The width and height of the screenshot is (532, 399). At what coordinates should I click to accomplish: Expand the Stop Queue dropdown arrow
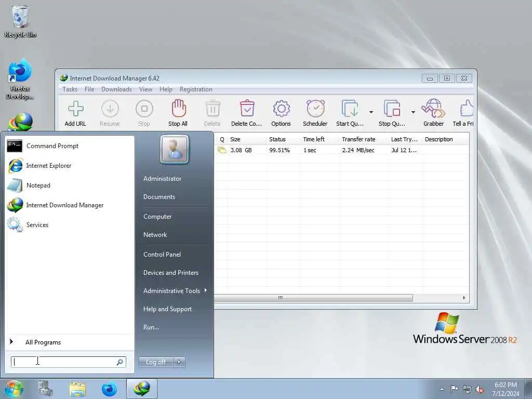point(413,112)
